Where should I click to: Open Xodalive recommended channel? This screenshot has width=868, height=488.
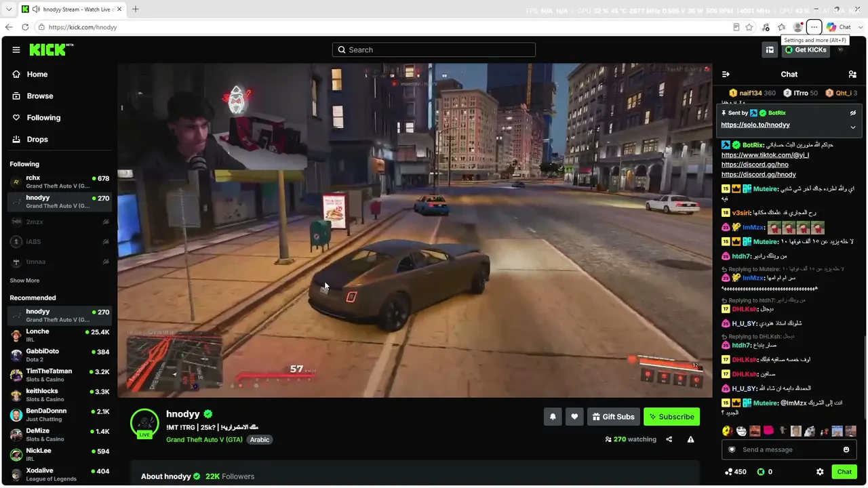(x=60, y=474)
